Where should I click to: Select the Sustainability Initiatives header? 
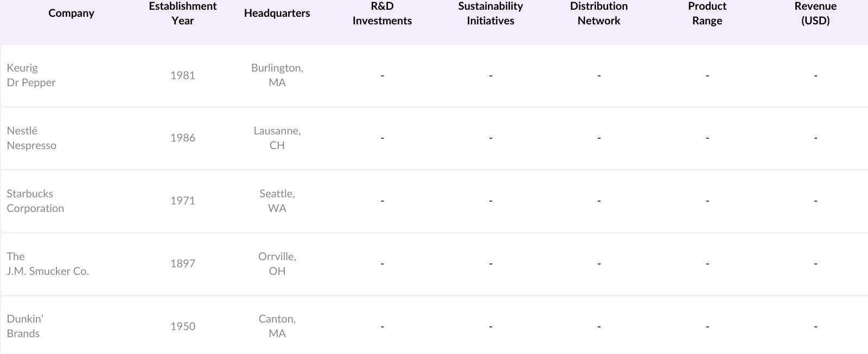point(490,14)
